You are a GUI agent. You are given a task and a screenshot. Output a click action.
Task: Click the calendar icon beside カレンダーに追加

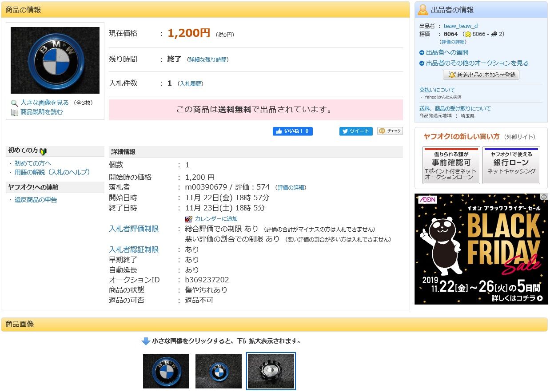tap(188, 219)
